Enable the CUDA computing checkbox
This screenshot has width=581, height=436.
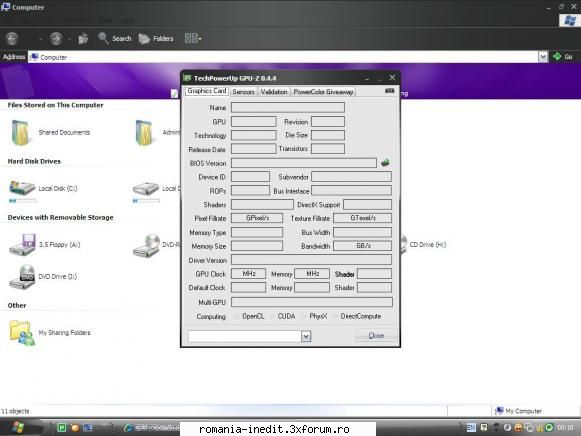point(273,316)
